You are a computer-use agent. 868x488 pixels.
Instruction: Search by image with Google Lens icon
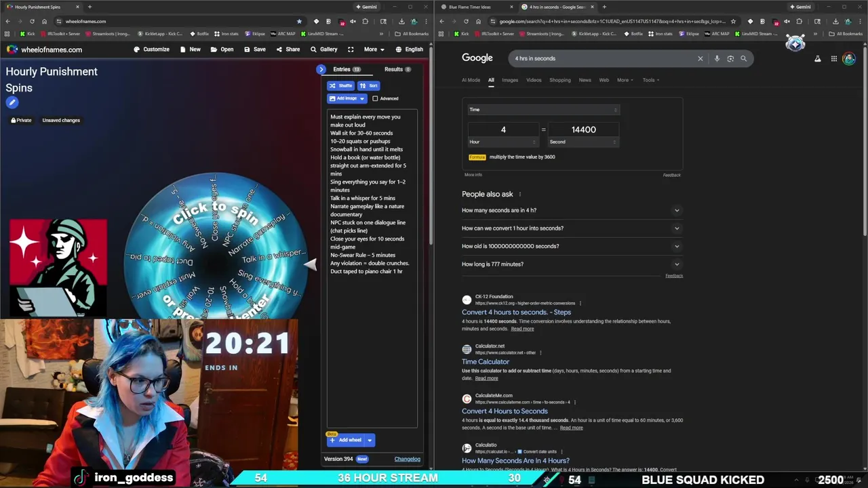(730, 58)
